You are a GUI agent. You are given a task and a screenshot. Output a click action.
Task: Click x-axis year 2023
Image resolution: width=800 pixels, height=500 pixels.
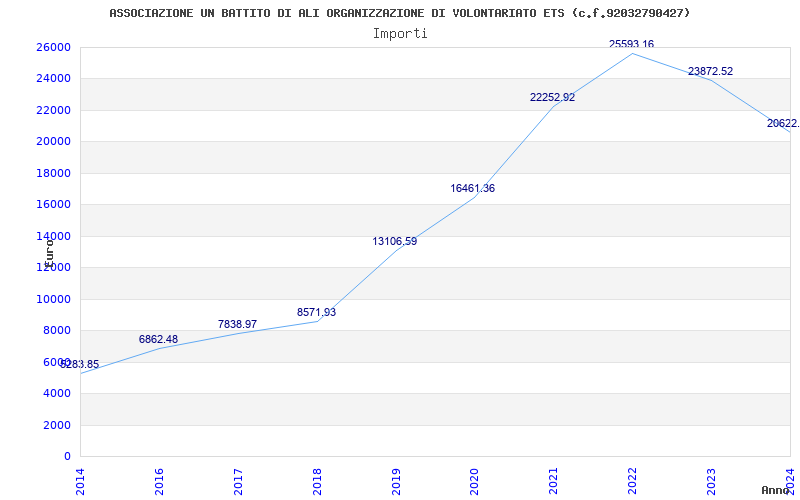tap(711, 482)
